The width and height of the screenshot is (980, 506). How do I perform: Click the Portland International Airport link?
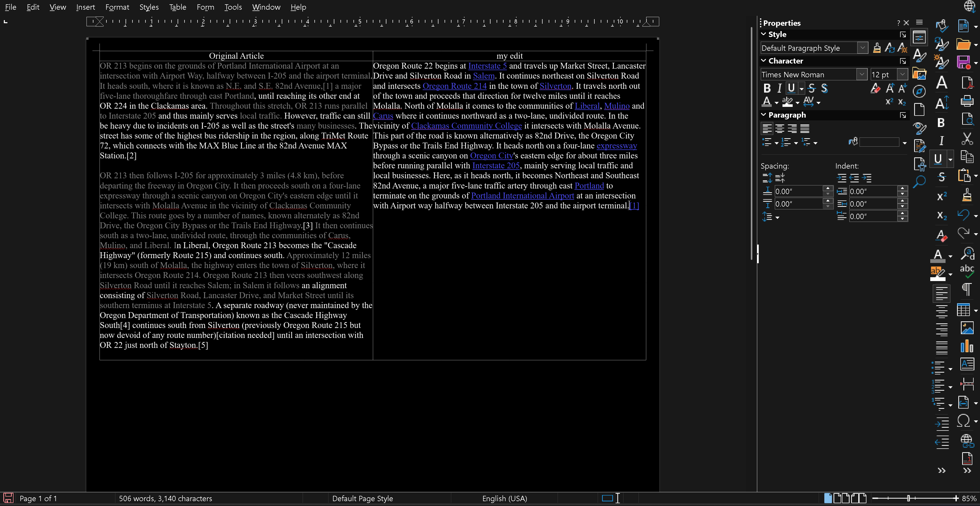[522, 196]
